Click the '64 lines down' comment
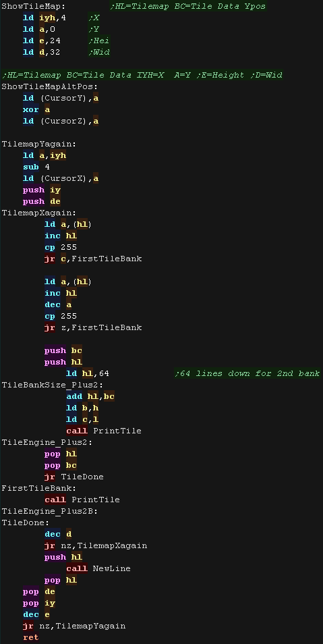Viewport: 323px width, 644px height. [247, 373]
